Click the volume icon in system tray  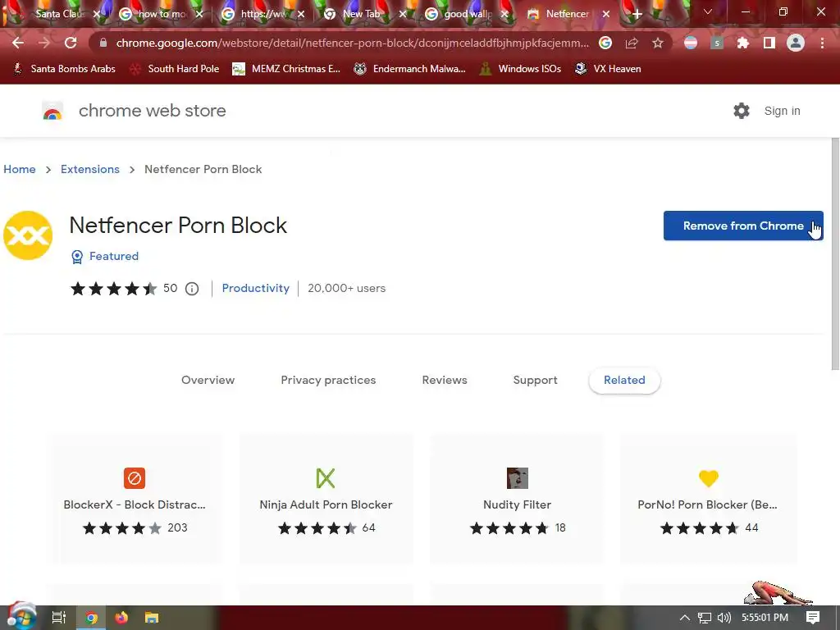click(x=724, y=618)
